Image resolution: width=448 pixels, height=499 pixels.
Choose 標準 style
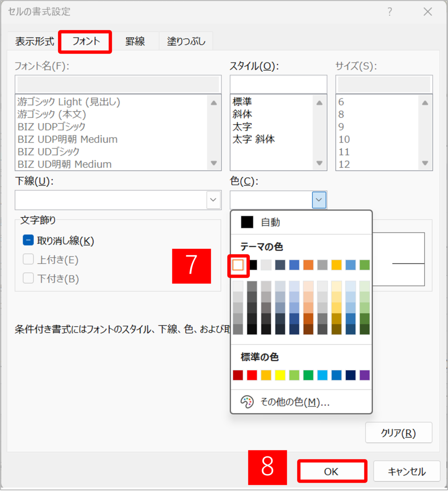[242, 102]
